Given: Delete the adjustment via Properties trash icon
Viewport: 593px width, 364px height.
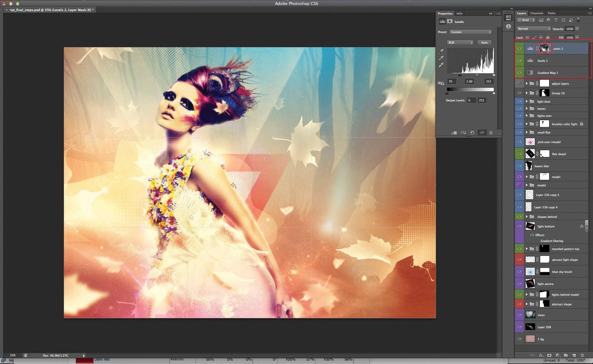Looking at the screenshot, I should (x=491, y=133).
